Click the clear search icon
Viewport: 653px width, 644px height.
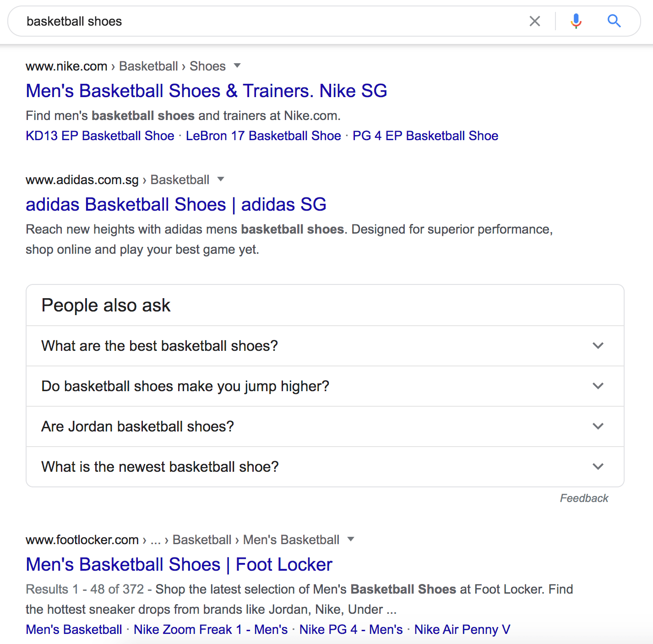(x=534, y=21)
